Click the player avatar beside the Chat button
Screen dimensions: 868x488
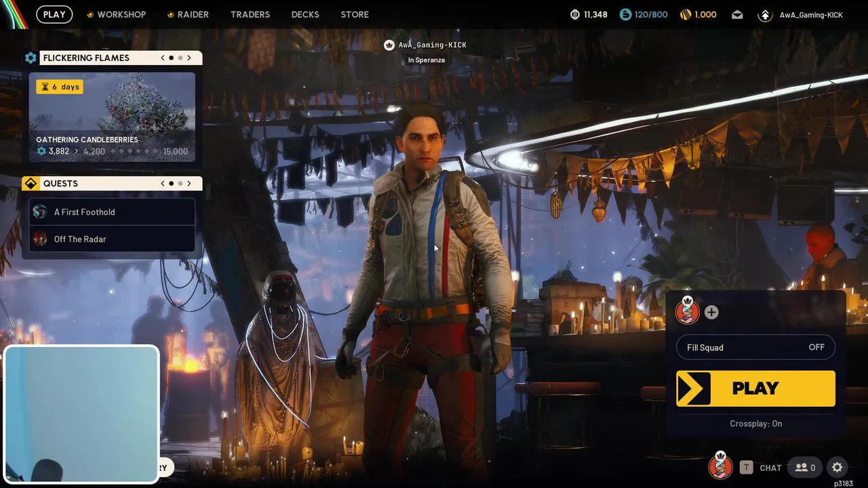coord(720,465)
